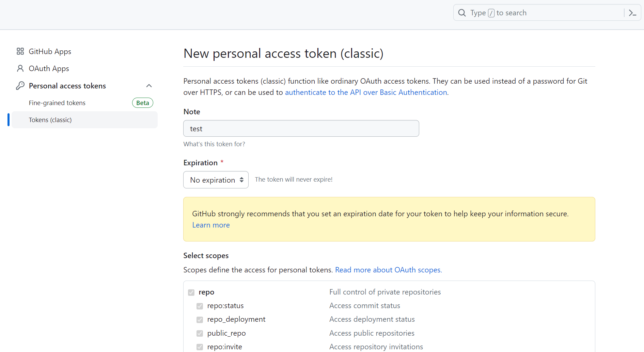
Task: Click Learn more about token expiration
Action: (x=211, y=225)
